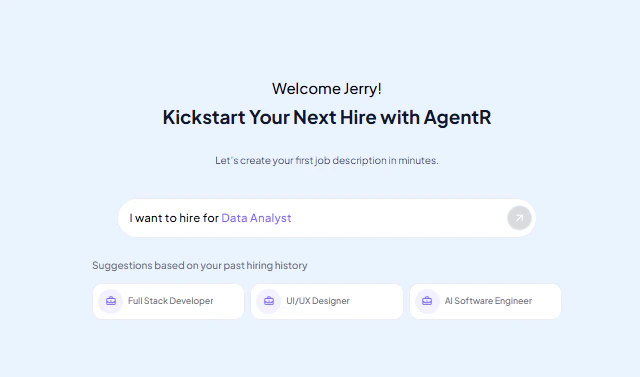This screenshot has width=640, height=377.
Task: Focus the 'I want to hire for' input field
Action: coord(327,218)
